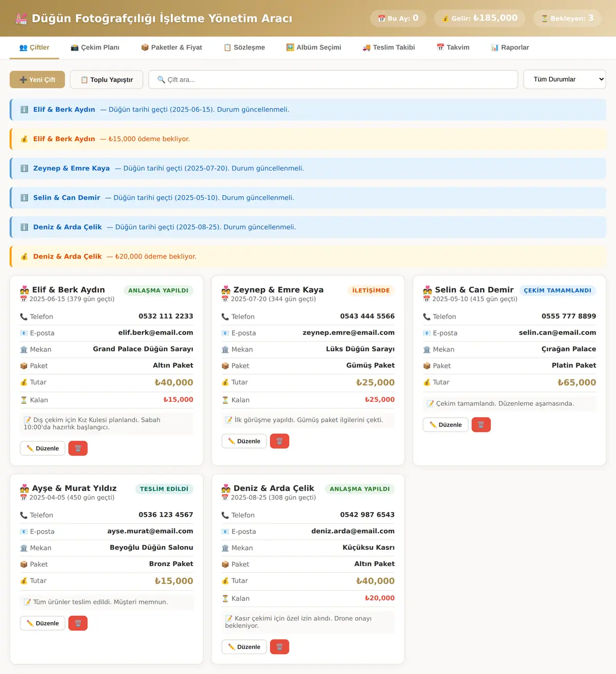Screen dimensions: 616x674
Task: Edit the Elif & Berk Aydın card
Action: point(43,448)
